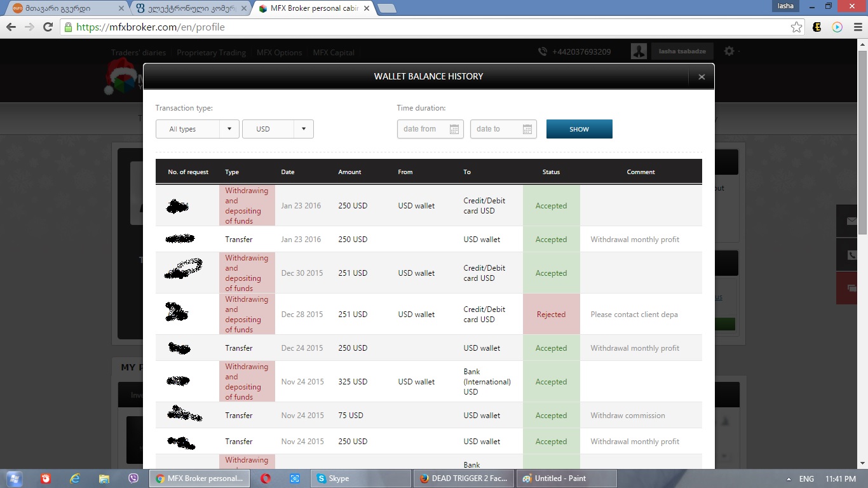Viewport: 868px width, 488px height.
Task: Click the page vertical scrollbar thumb
Action: (x=863, y=143)
